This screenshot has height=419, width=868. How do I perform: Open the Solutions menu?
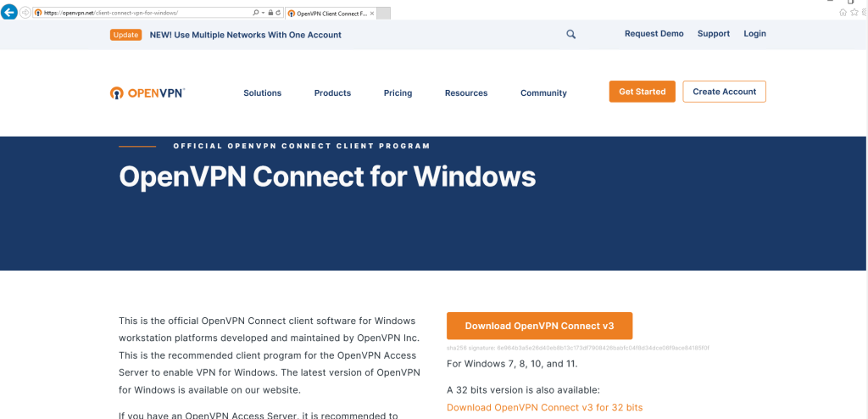point(263,93)
